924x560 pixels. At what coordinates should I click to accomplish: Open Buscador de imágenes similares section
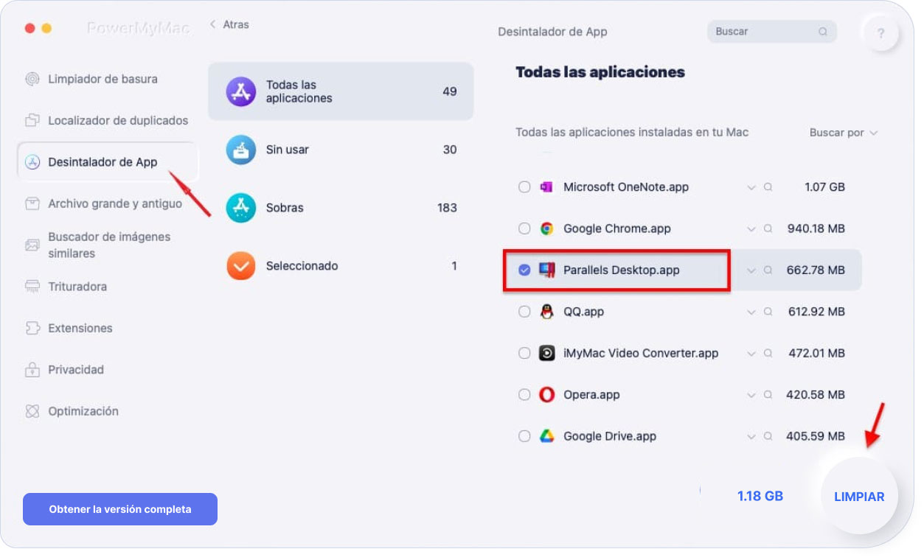[98, 245]
